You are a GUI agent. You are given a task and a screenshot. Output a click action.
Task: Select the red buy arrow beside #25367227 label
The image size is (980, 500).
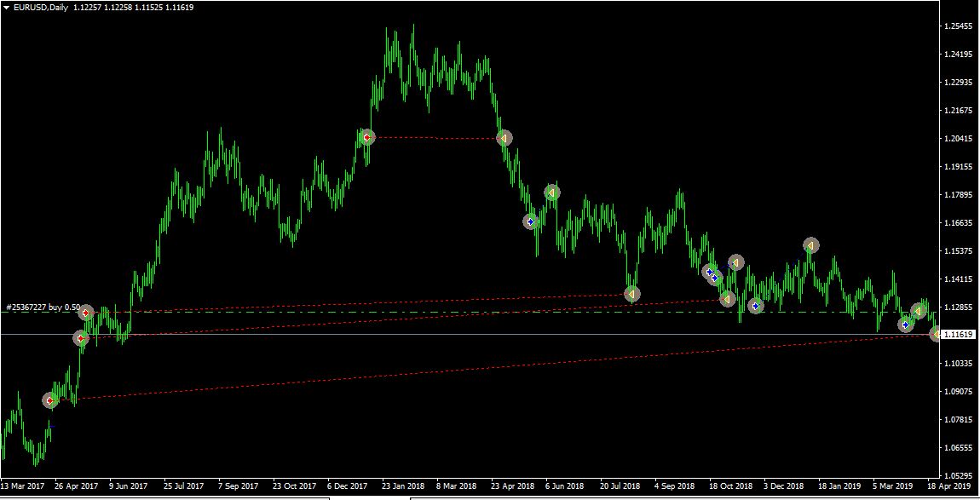(x=86, y=313)
